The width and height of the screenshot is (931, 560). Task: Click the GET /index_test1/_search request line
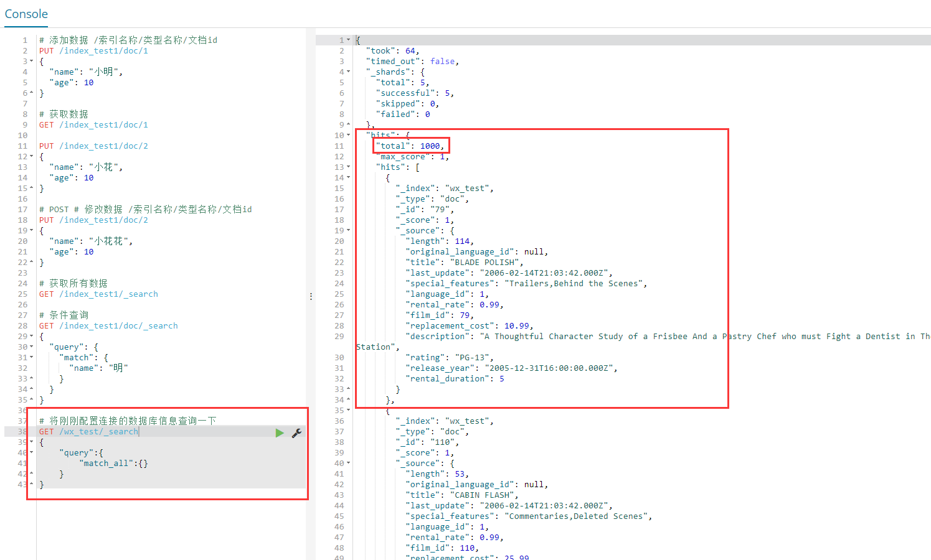tap(98, 294)
